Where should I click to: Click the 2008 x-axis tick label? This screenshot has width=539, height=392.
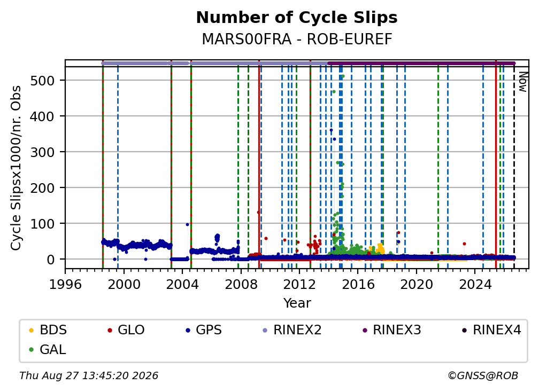241,285
